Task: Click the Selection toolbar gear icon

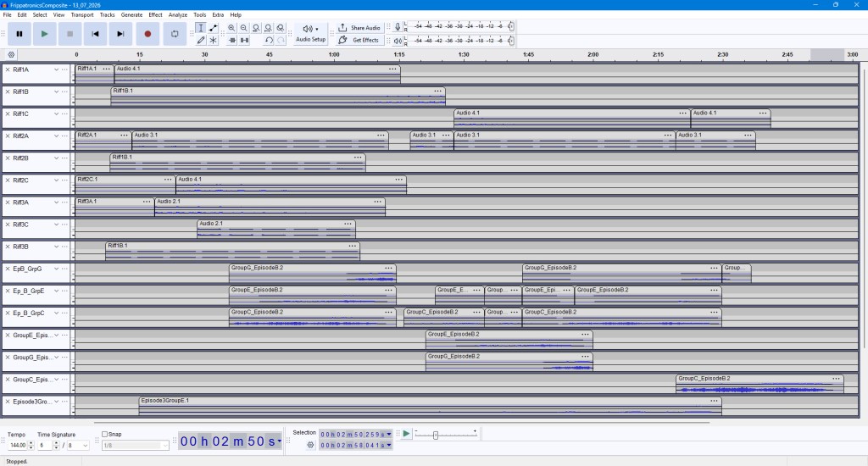Action: [x=310, y=445]
